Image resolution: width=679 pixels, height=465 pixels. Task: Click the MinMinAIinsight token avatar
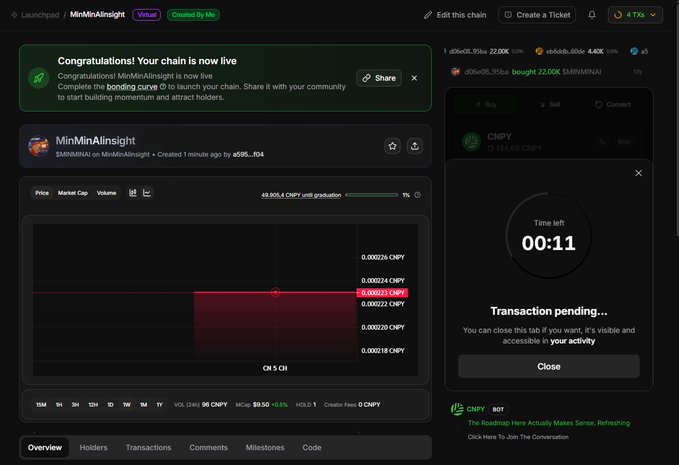[x=39, y=146]
